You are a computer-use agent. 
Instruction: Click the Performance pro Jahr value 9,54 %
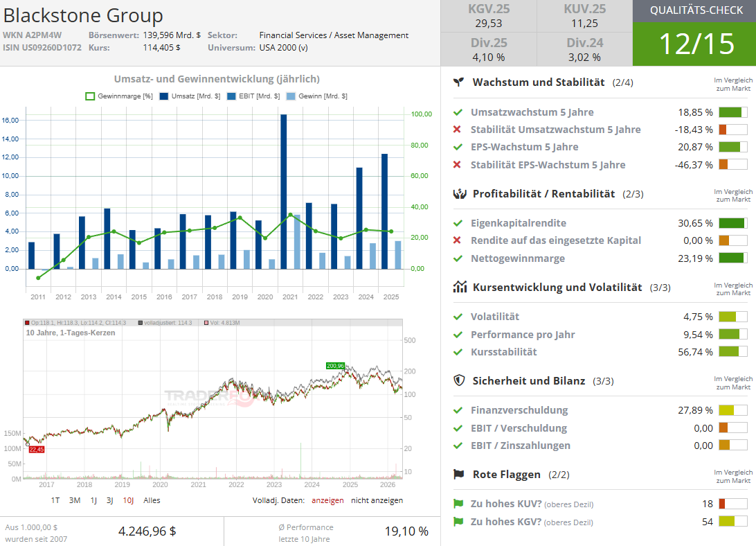pyautogui.click(x=698, y=335)
